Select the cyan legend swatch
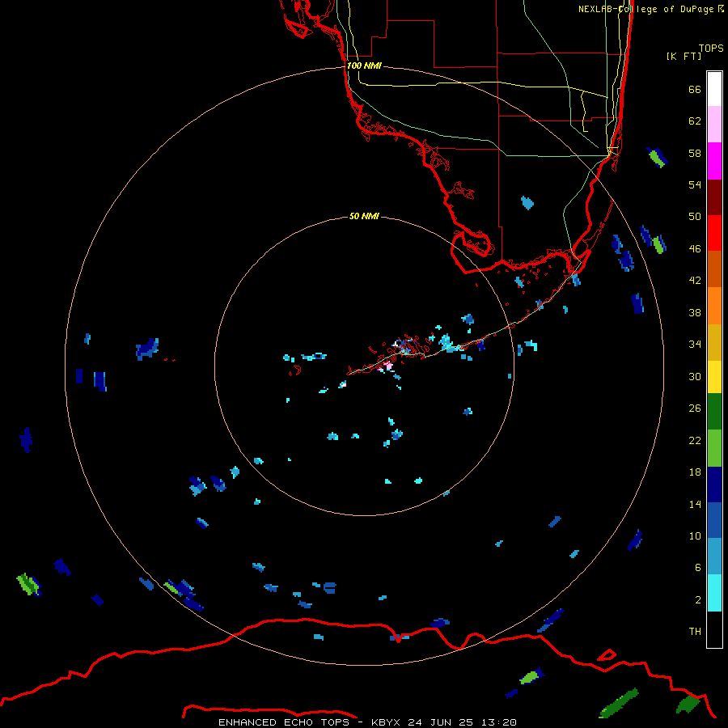Viewport: 728px width, 728px height. 714,593
